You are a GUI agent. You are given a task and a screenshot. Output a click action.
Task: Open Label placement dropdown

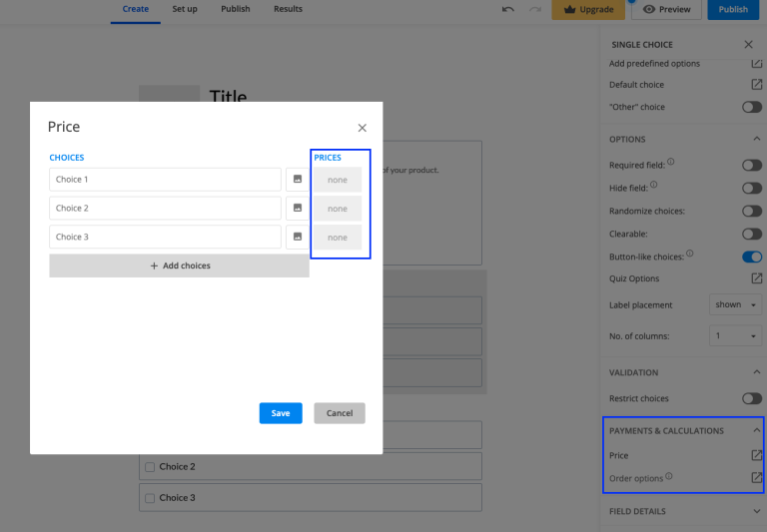pyautogui.click(x=735, y=304)
